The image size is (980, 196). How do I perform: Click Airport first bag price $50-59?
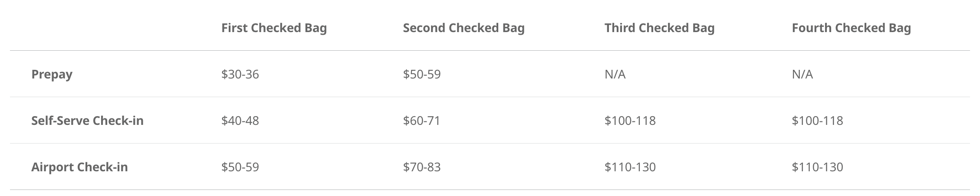240,167
